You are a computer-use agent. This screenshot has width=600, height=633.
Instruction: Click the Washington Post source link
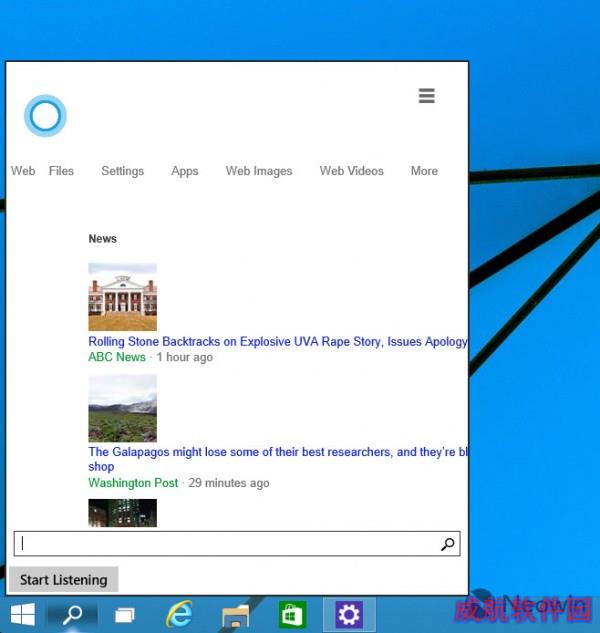tap(133, 483)
